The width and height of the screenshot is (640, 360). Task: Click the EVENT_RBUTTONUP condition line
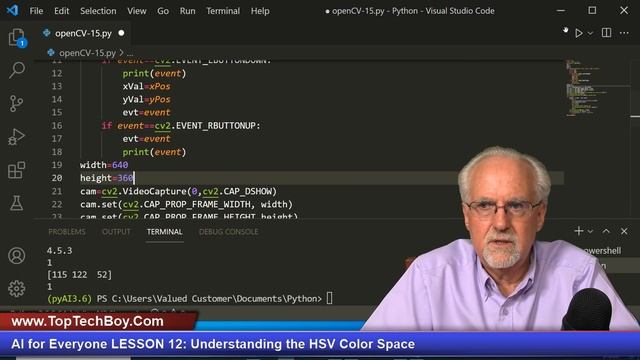tap(181, 126)
